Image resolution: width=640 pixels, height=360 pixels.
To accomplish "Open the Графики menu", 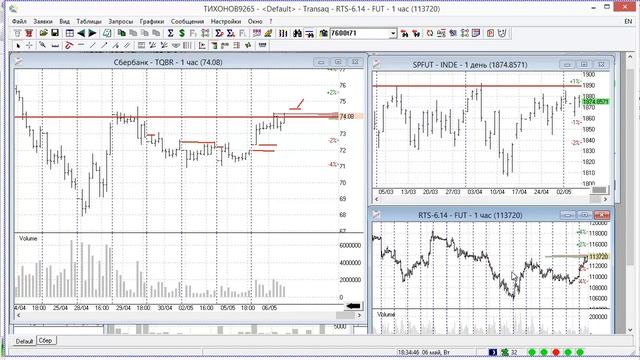I will (151, 21).
